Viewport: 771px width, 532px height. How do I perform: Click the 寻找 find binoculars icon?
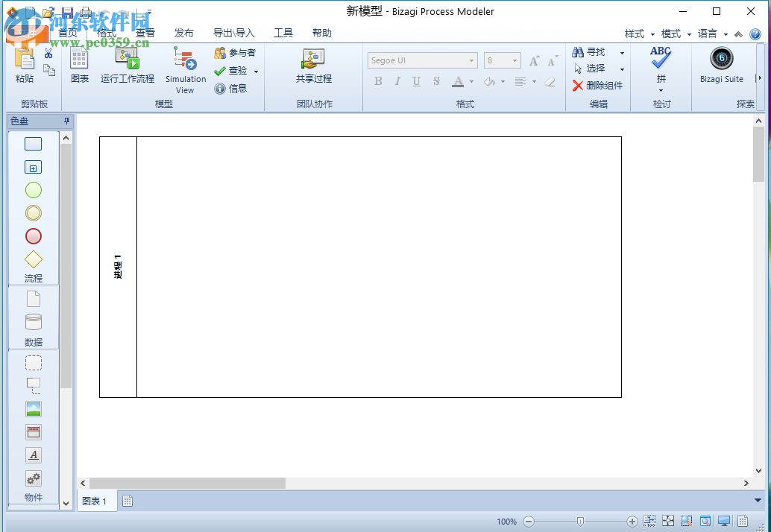(x=579, y=51)
